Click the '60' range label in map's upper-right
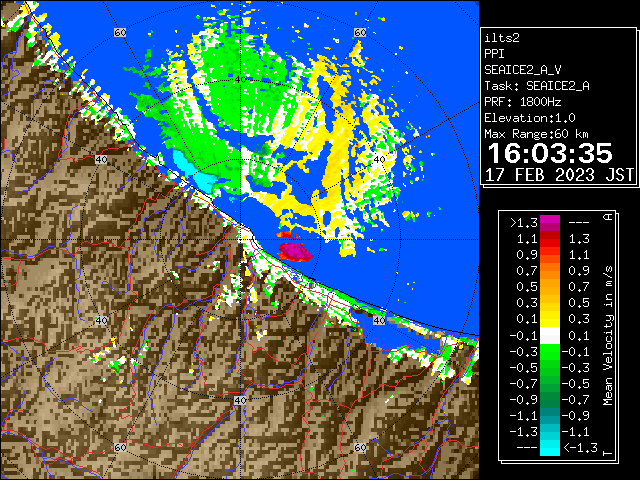640x480 pixels. point(360,33)
